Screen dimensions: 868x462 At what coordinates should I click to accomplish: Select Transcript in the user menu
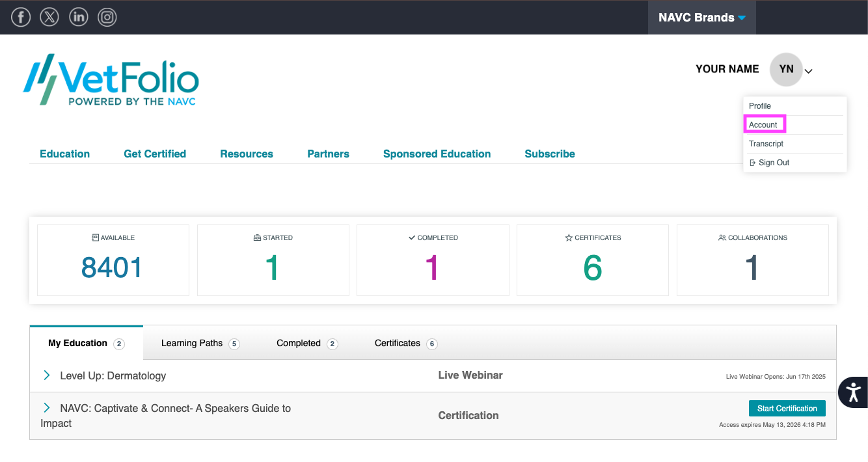click(766, 144)
